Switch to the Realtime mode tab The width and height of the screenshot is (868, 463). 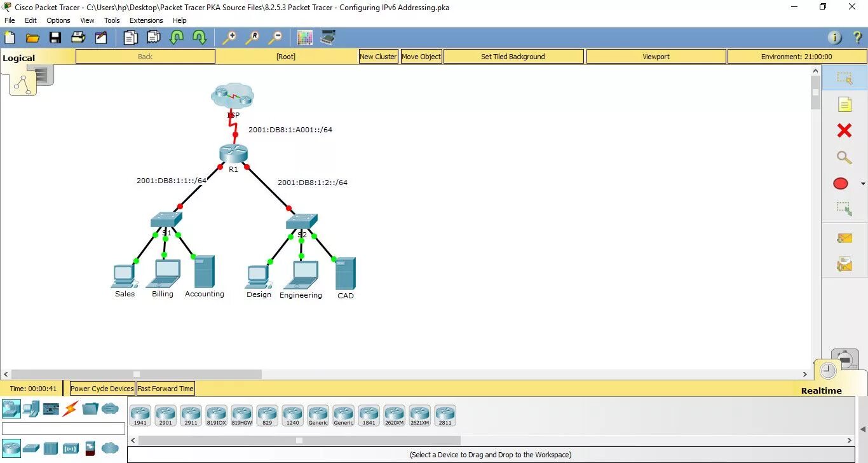821,390
